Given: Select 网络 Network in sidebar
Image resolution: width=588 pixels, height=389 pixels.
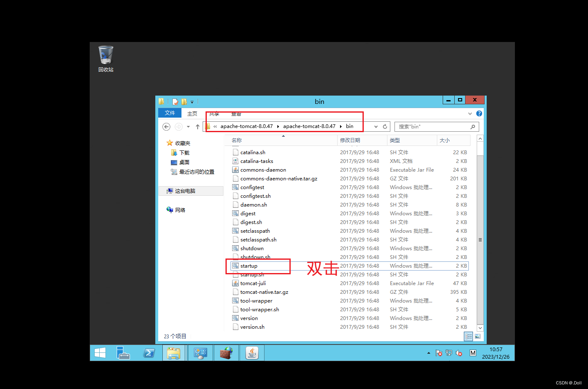Looking at the screenshot, I should tap(176, 210).
